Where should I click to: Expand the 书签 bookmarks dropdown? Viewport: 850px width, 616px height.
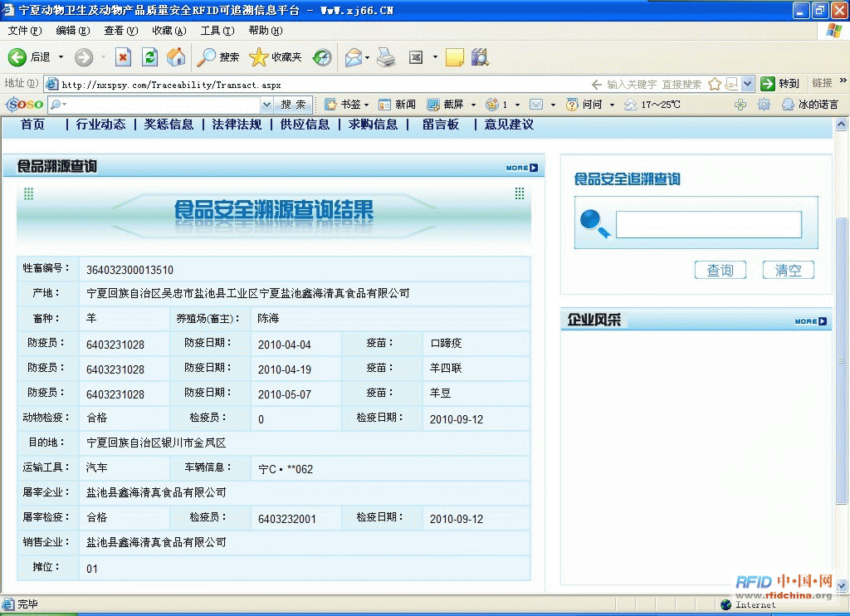tap(366, 105)
